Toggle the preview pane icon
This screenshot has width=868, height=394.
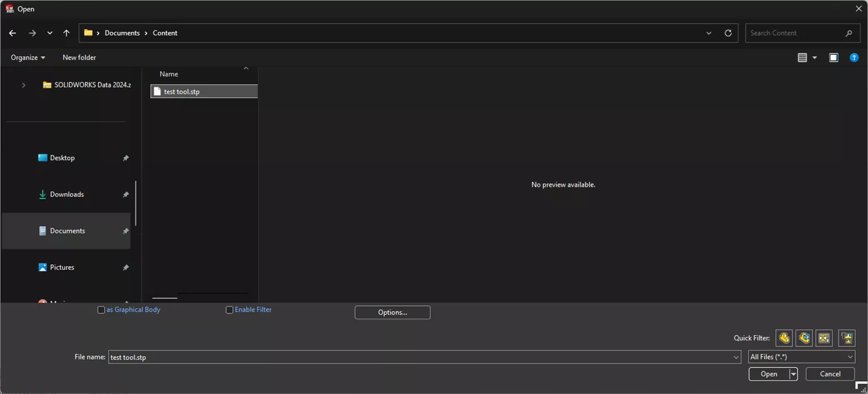(834, 57)
